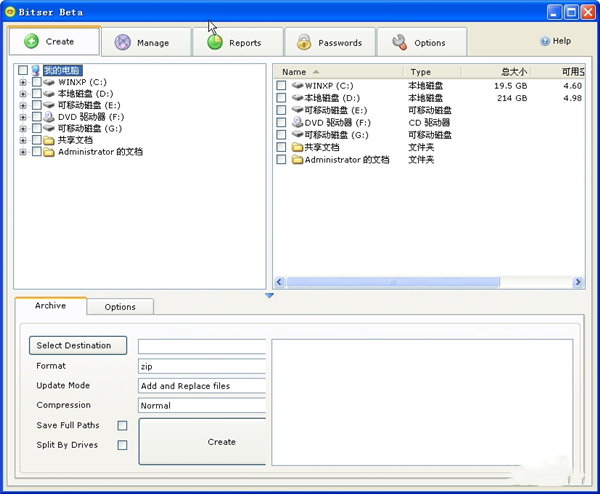Click the Options wrench icon
The height and width of the screenshot is (494, 600).
coord(399,43)
